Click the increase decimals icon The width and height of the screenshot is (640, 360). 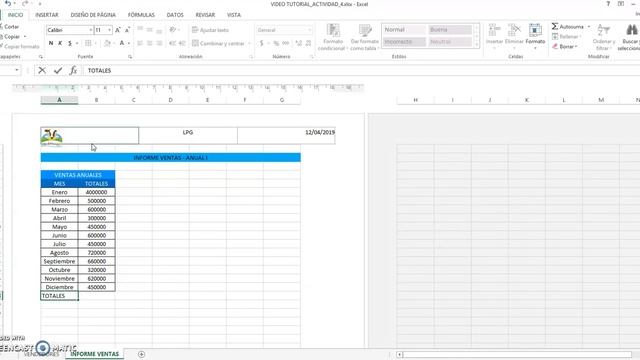[x=298, y=43]
